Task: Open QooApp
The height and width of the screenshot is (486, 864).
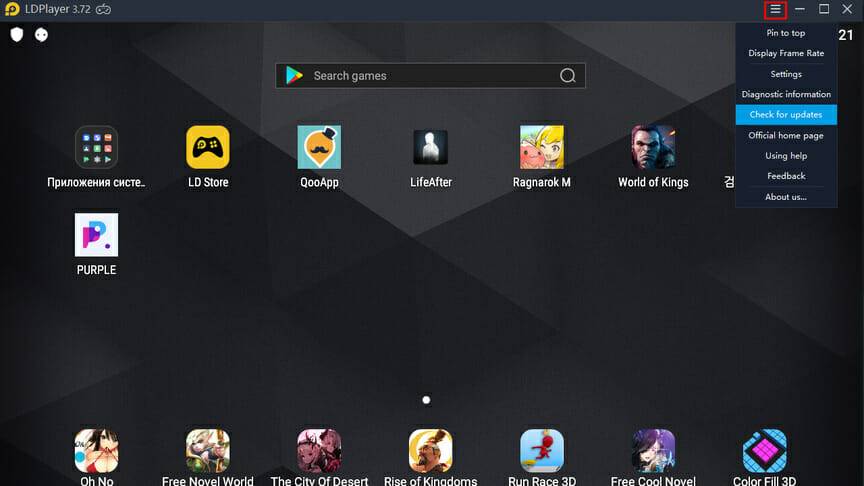Action: tap(319, 147)
